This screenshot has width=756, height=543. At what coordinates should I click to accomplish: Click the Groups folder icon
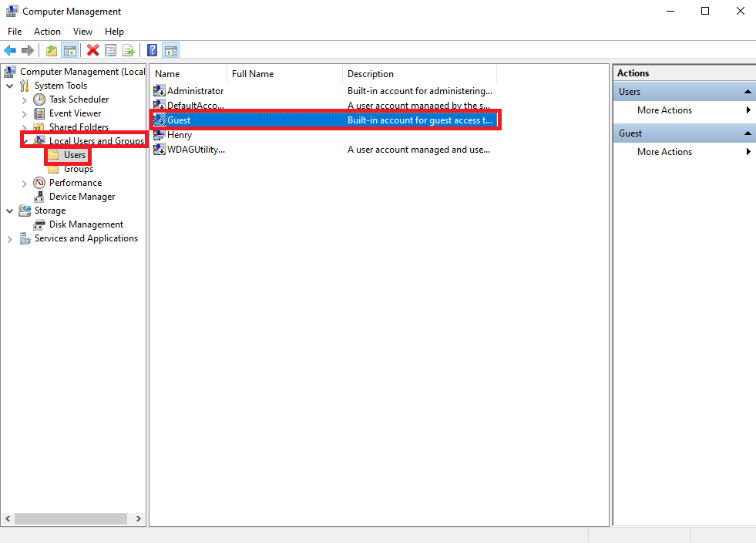click(x=53, y=170)
